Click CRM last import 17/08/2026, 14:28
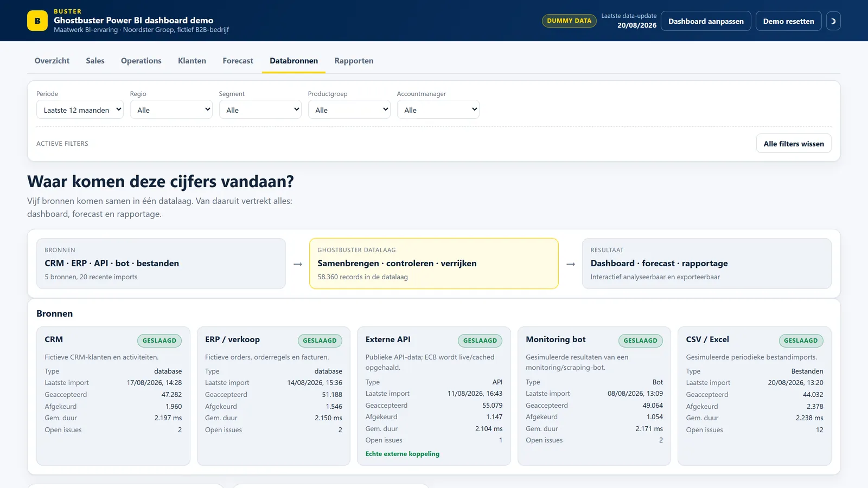This screenshot has width=868, height=488. tap(154, 383)
